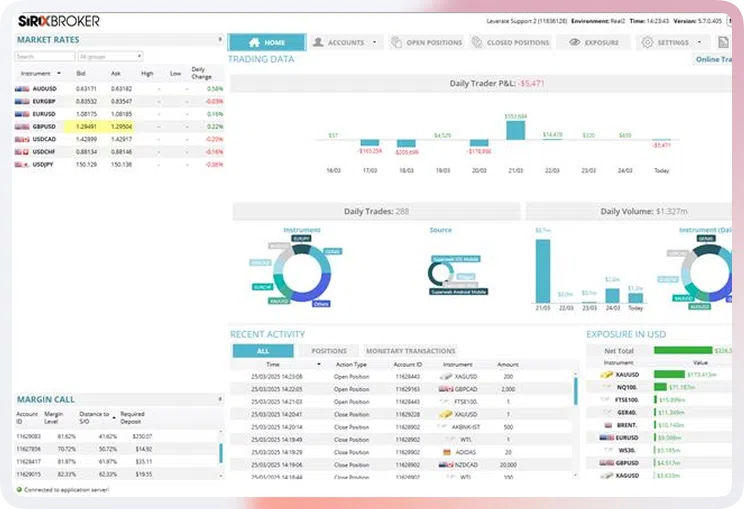Click the Home house icon

(254, 43)
